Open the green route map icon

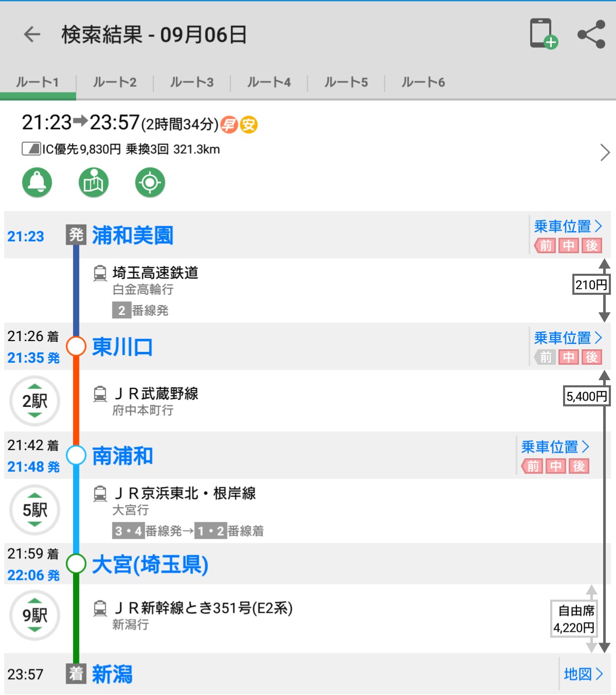pos(94,182)
